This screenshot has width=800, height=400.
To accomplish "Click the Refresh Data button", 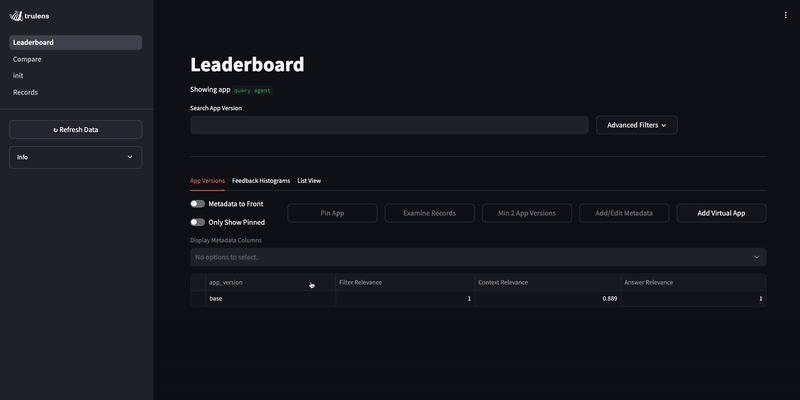I will [x=75, y=130].
